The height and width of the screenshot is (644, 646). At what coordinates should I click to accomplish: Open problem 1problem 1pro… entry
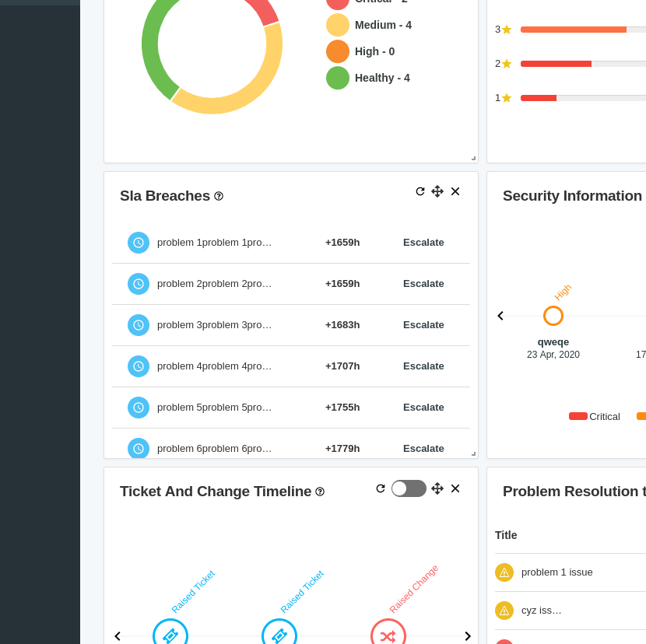point(214,243)
